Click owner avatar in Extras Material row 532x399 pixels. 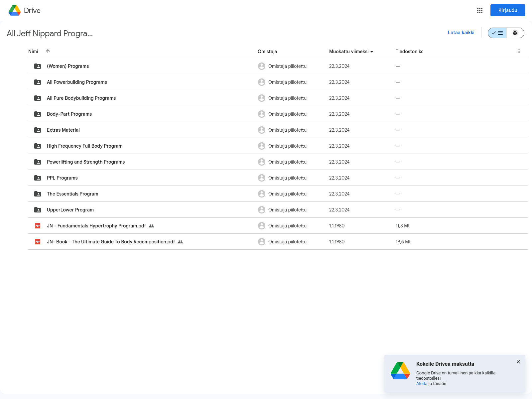click(262, 130)
